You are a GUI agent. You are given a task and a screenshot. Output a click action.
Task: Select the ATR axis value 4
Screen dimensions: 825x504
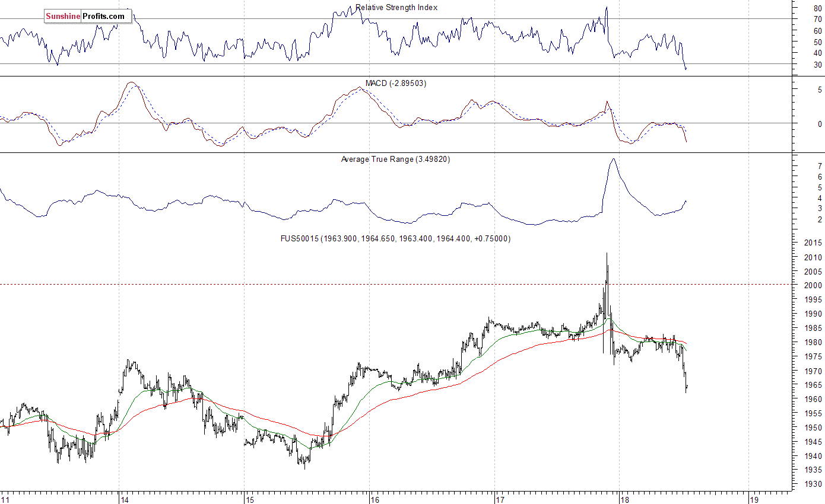pyautogui.click(x=820, y=198)
